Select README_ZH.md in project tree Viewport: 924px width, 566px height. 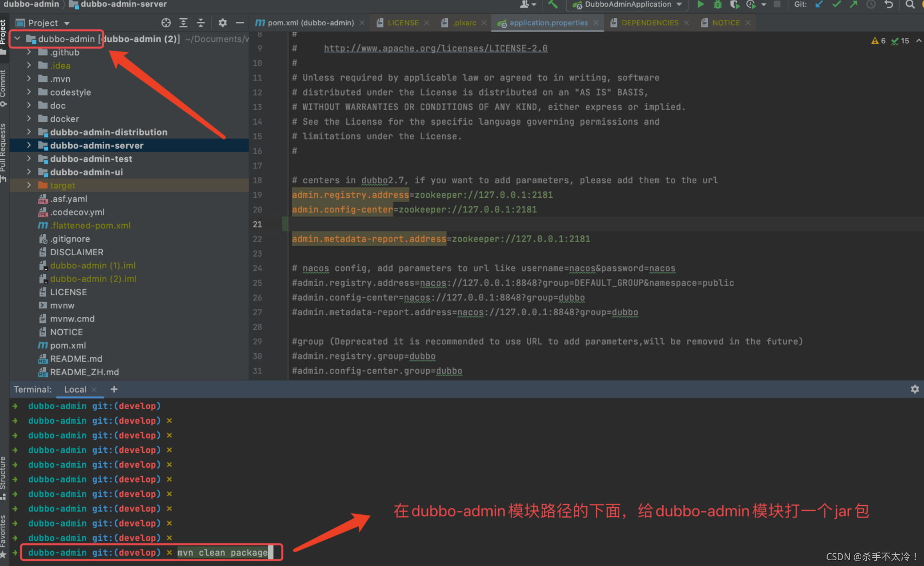point(84,372)
